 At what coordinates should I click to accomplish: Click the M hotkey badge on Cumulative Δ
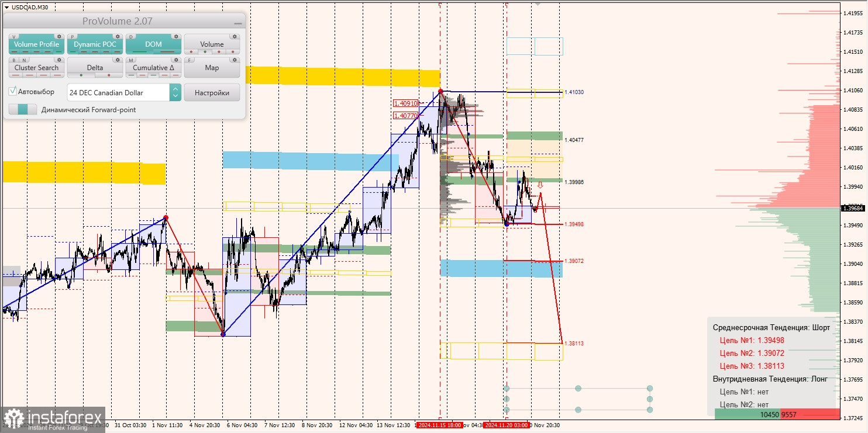click(132, 60)
